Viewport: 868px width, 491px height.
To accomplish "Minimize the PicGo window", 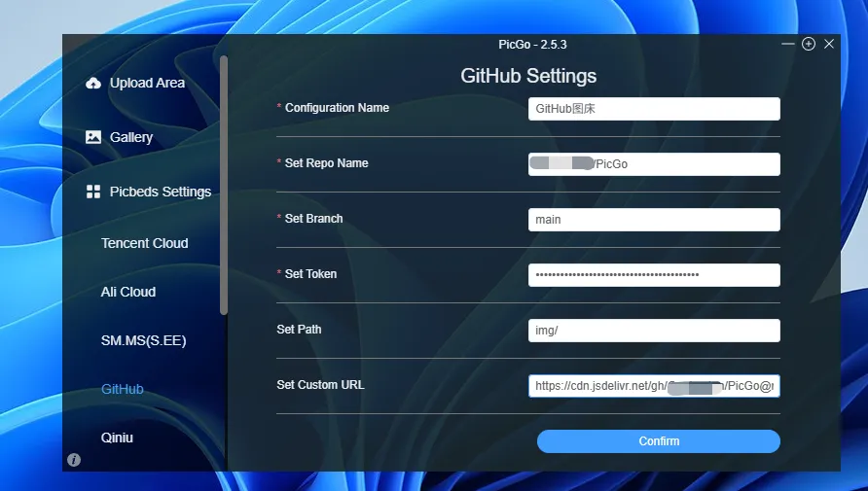I will click(788, 44).
